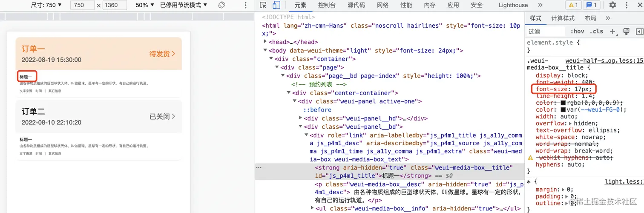The height and width of the screenshot is (213, 644).
Task: Click the color swatch of var(--weui-FG-0)
Action: click(563, 109)
